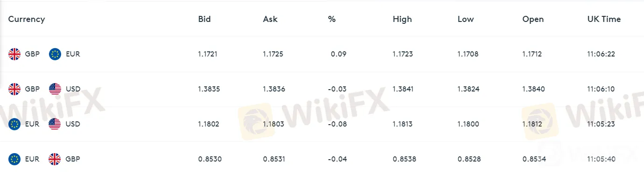Click the US flag in GBP/USD row
The image size is (644, 176).
tap(55, 89)
